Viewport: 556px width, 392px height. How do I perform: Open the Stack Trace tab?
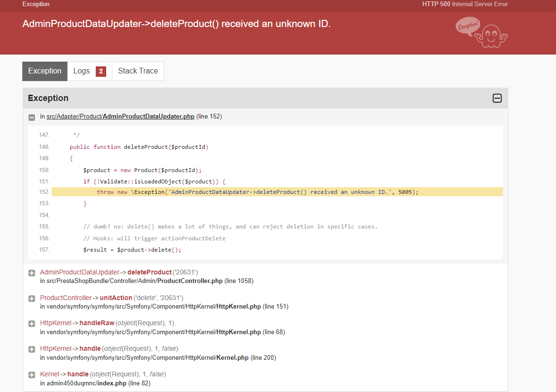[x=138, y=71]
